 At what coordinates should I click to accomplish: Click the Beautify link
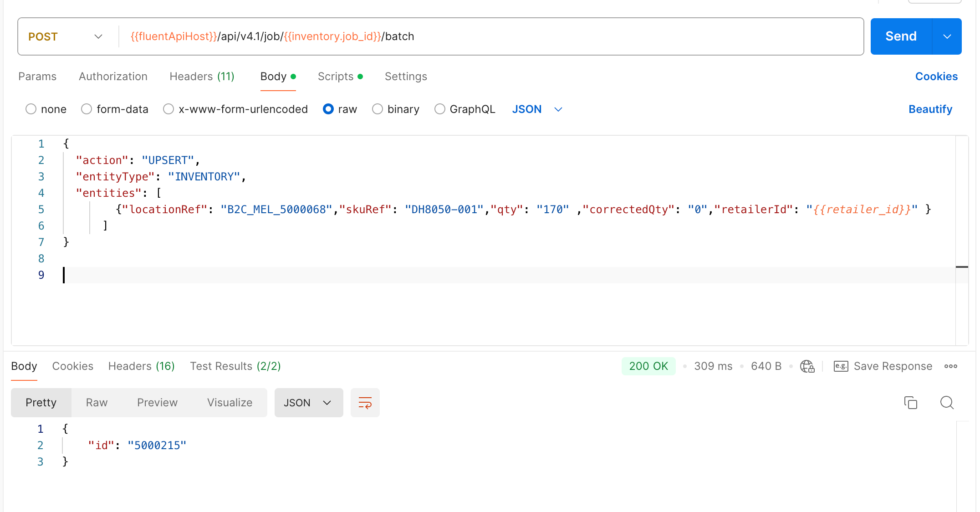pyautogui.click(x=930, y=109)
